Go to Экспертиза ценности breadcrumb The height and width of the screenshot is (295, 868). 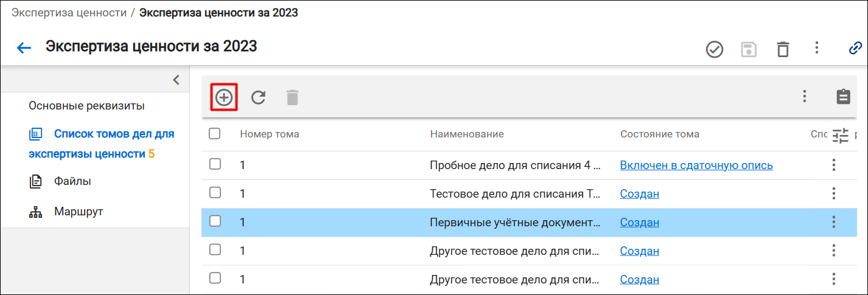[69, 12]
